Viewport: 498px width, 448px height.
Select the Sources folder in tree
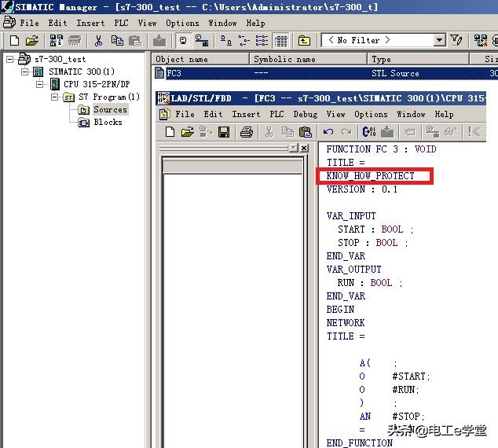tap(110, 109)
